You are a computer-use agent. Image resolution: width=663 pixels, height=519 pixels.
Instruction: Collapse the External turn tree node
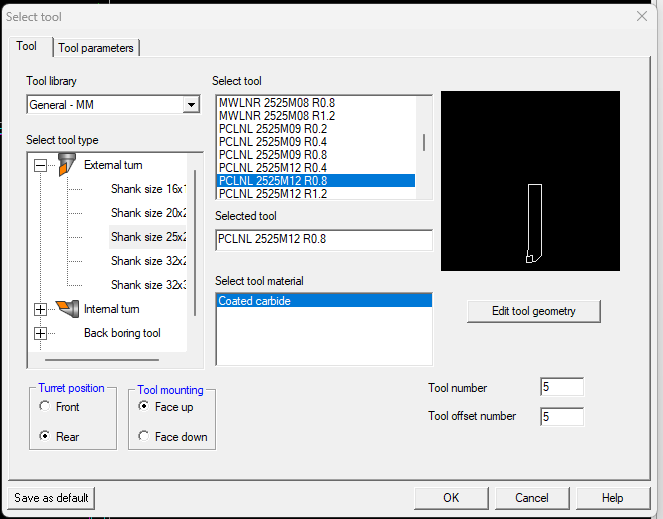40,165
